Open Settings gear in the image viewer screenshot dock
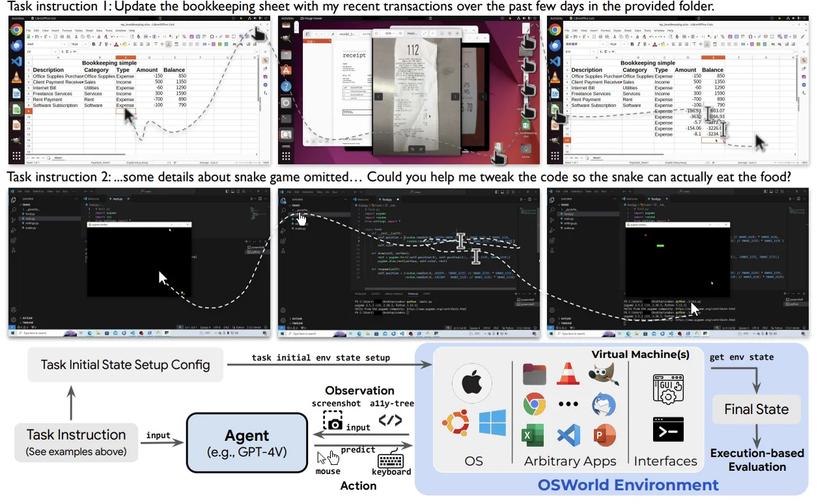The height and width of the screenshot is (504, 825). 285,102
